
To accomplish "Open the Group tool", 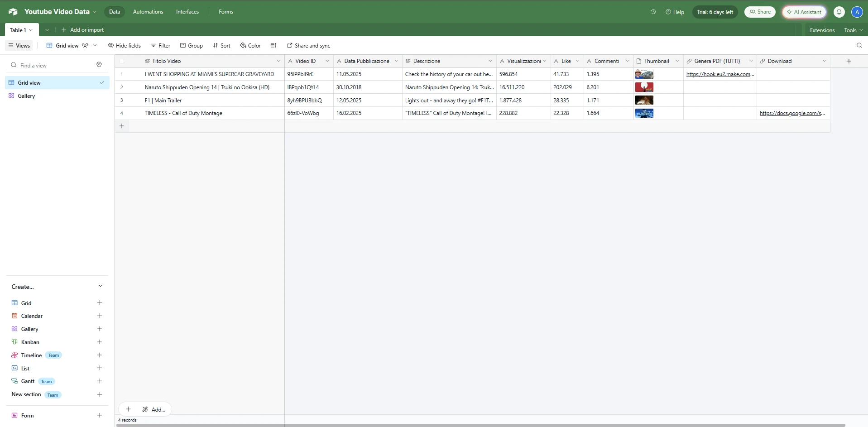I will (192, 45).
